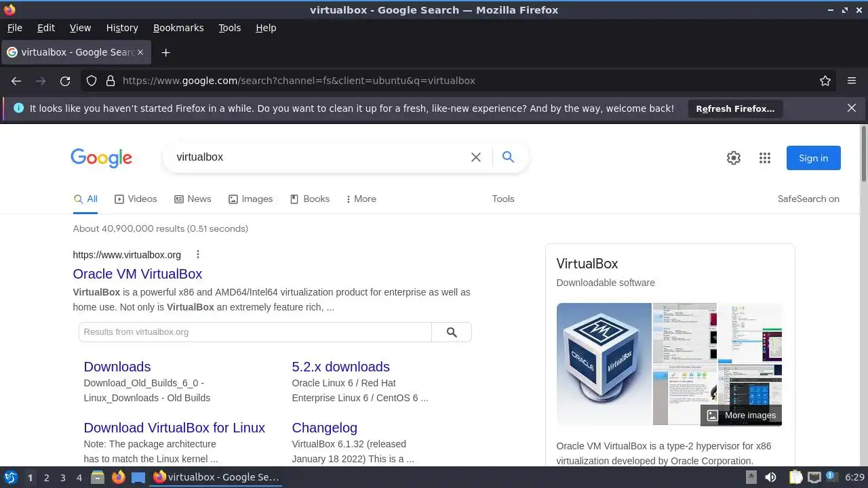Open the Help menu
The image size is (868, 488).
click(266, 28)
